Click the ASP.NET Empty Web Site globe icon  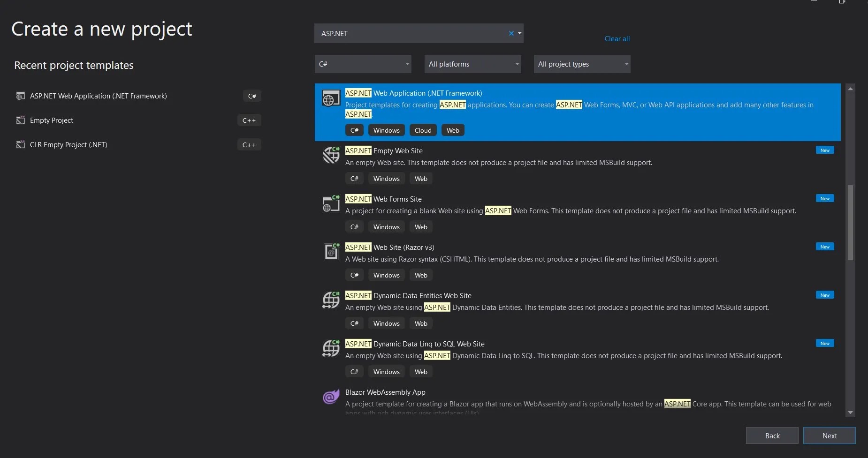point(331,155)
